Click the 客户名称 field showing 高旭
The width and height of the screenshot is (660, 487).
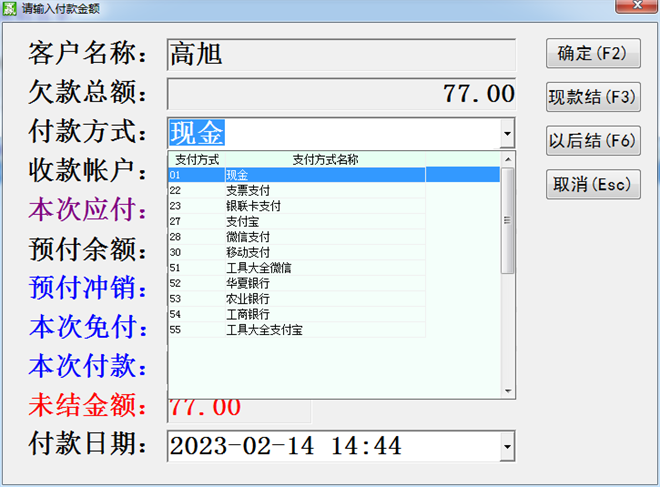pos(341,55)
